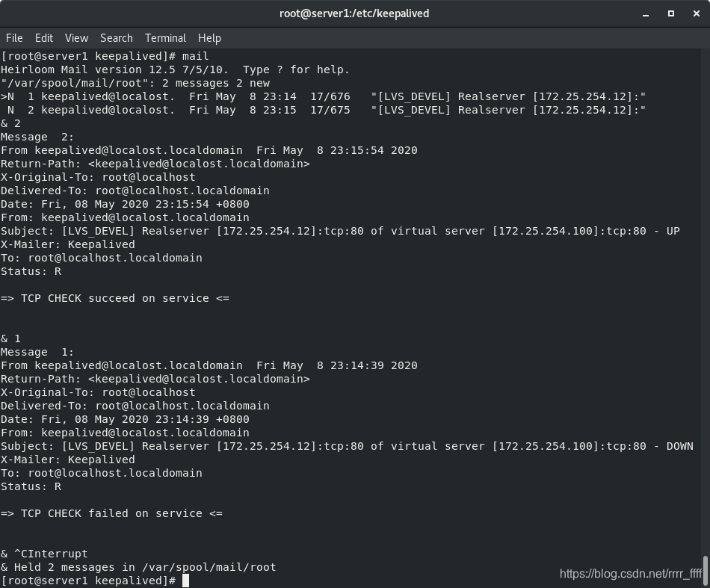Click the Subject line ending in 'DOWN'
Viewport: 710px width, 588px height.
(347, 446)
